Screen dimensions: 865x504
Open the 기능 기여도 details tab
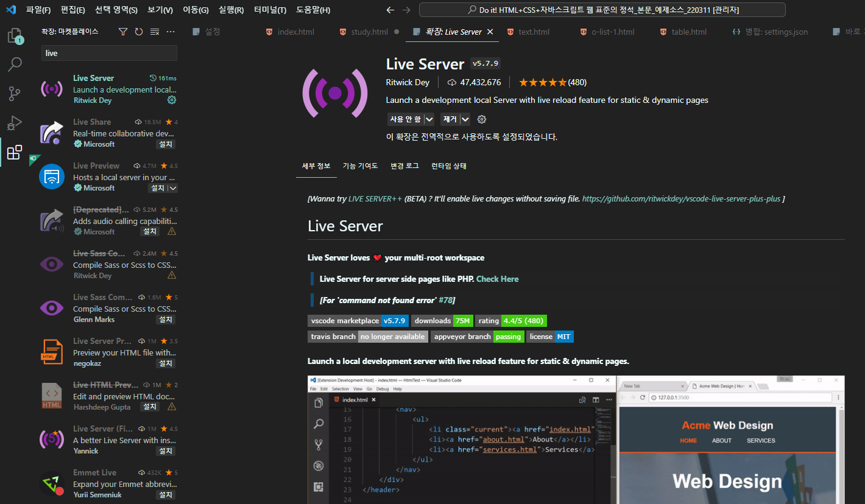click(x=360, y=166)
